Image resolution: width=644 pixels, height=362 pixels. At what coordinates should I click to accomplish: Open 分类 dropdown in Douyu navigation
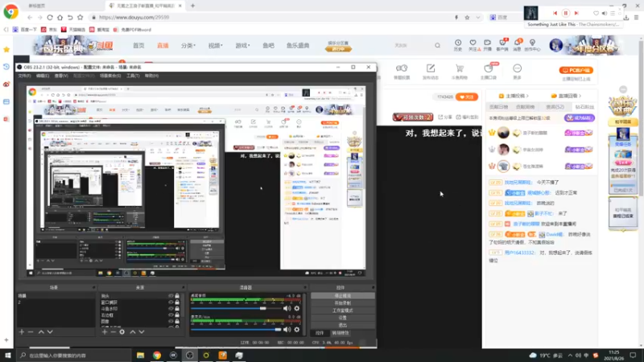click(188, 46)
